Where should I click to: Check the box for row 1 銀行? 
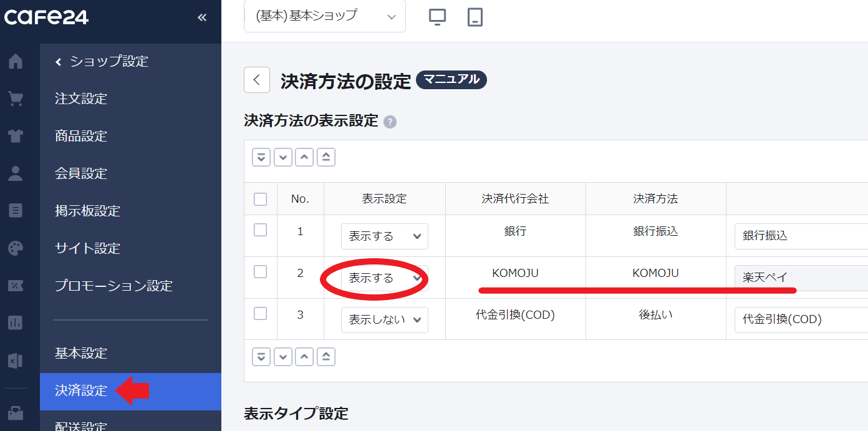261,230
